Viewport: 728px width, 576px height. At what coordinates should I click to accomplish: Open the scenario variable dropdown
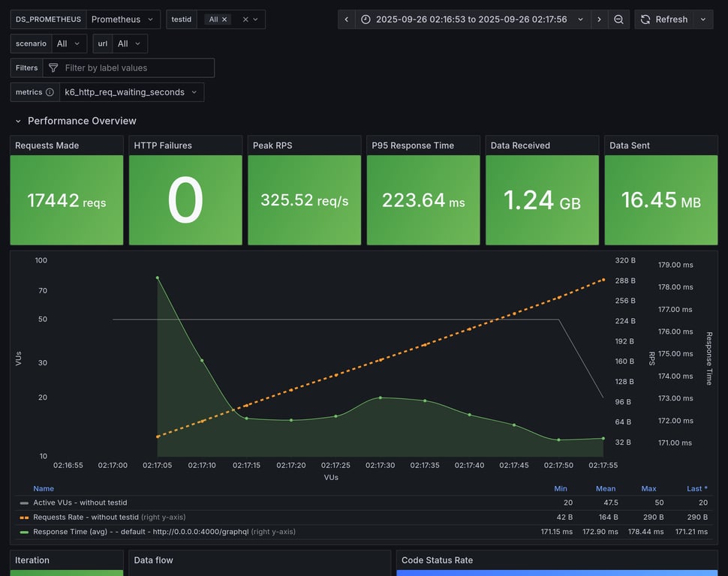tap(68, 43)
